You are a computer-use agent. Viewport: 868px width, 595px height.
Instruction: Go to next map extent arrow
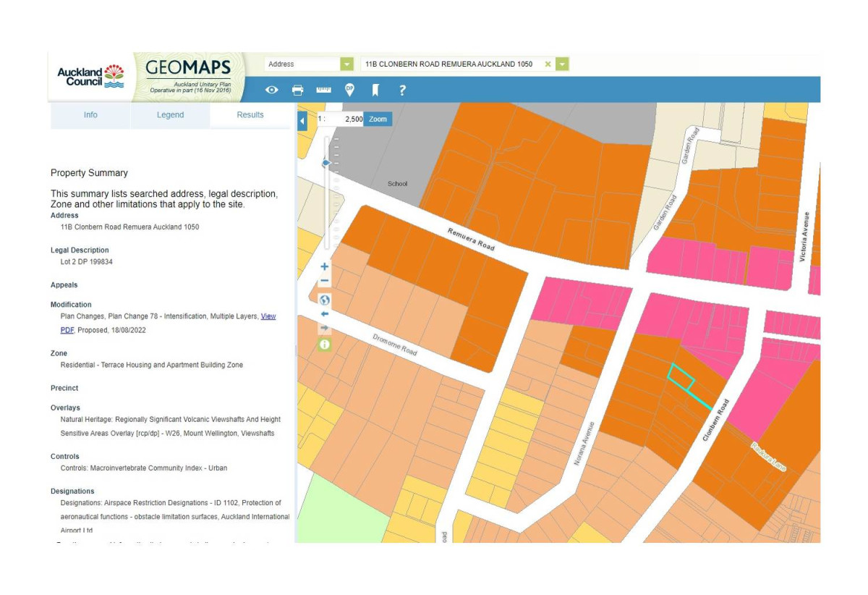pos(325,329)
